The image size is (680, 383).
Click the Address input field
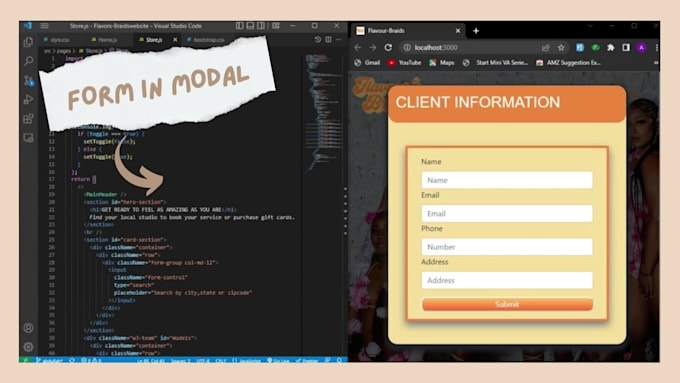click(x=507, y=280)
